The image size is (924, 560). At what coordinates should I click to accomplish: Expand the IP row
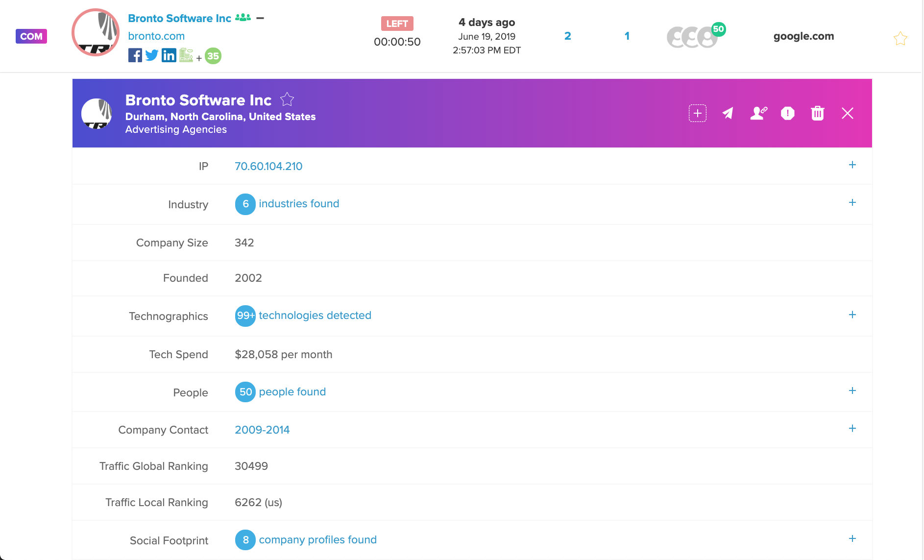[x=852, y=165]
